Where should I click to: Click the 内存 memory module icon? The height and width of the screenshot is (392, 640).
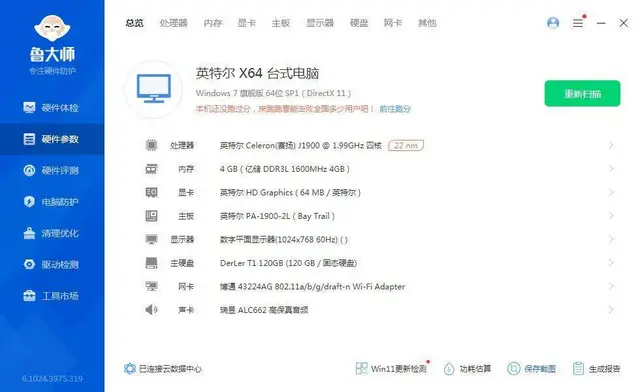click(151, 169)
